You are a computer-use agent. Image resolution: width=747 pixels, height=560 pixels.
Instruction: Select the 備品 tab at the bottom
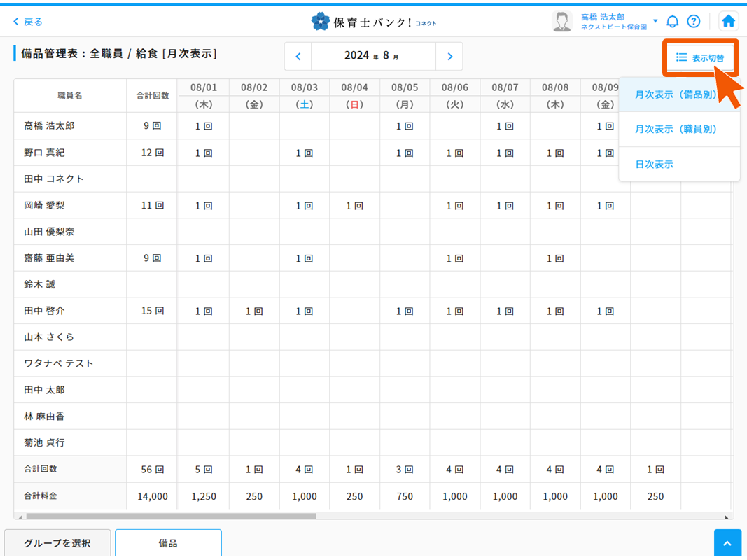(x=168, y=543)
